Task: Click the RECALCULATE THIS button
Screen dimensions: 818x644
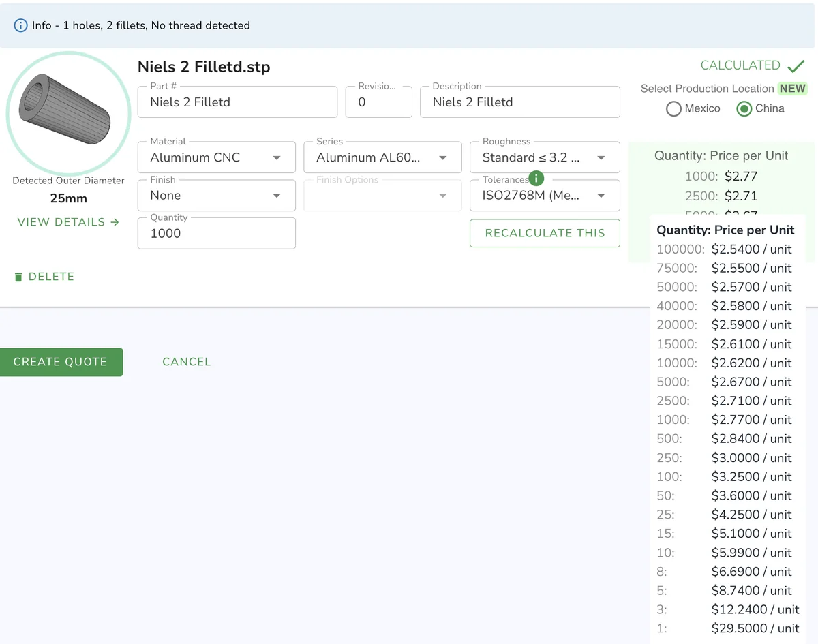Action: pos(545,233)
